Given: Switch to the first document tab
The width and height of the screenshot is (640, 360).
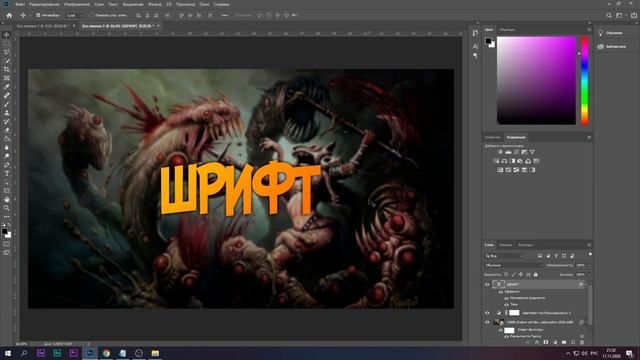Looking at the screenshot, I should coord(42,26).
